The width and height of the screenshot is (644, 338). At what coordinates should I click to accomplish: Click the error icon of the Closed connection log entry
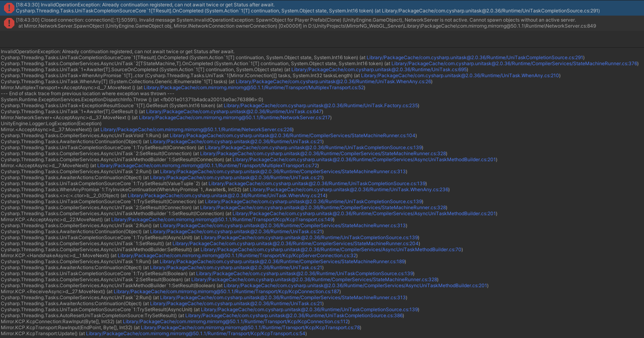pyautogui.click(x=8, y=23)
